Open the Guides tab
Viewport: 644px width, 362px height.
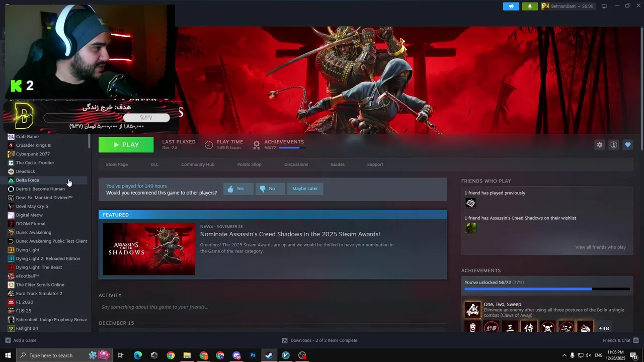tap(338, 164)
